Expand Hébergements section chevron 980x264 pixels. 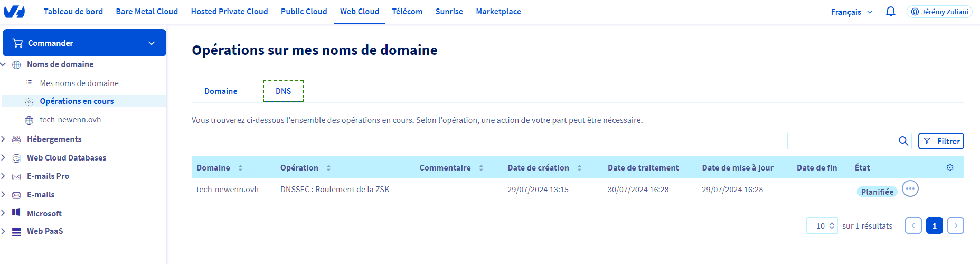coord(3,139)
